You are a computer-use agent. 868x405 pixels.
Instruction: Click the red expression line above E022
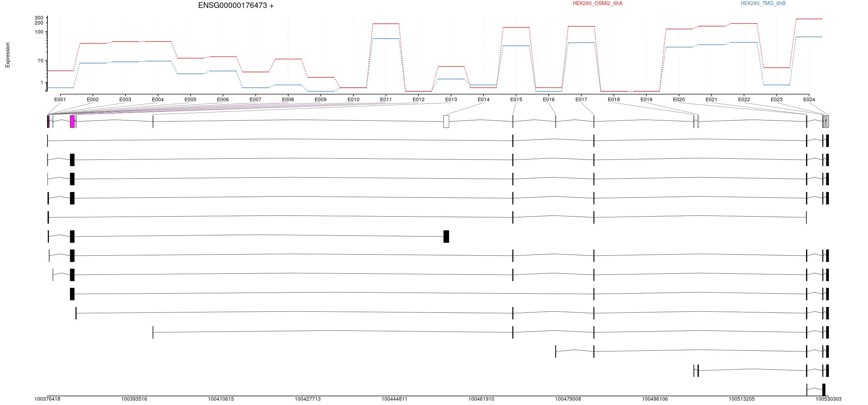pyautogui.click(x=744, y=24)
